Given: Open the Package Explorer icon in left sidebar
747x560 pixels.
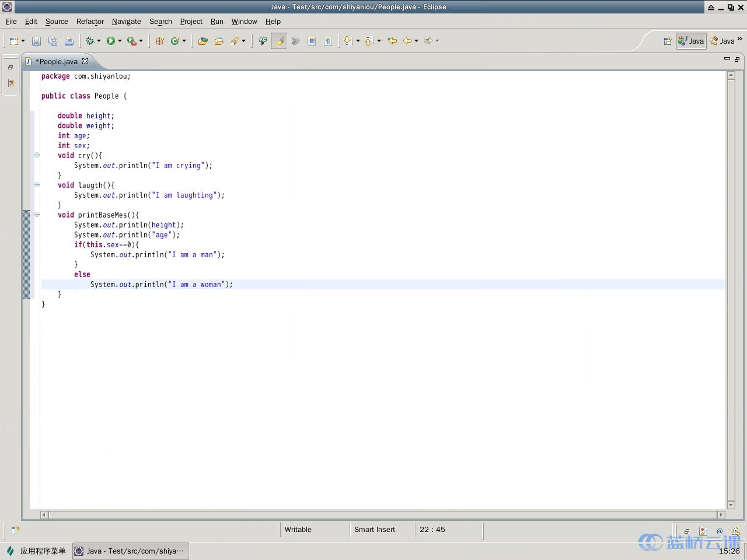Looking at the screenshot, I should tap(11, 83).
